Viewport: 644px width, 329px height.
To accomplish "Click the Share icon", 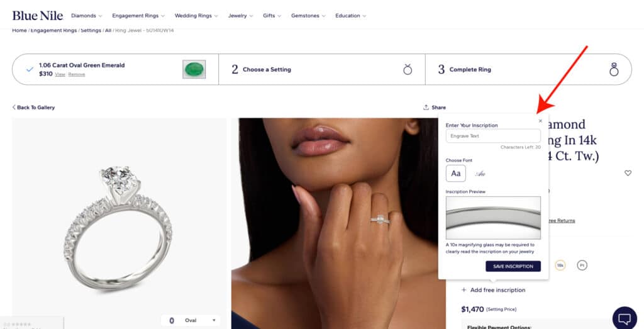I will pos(426,108).
